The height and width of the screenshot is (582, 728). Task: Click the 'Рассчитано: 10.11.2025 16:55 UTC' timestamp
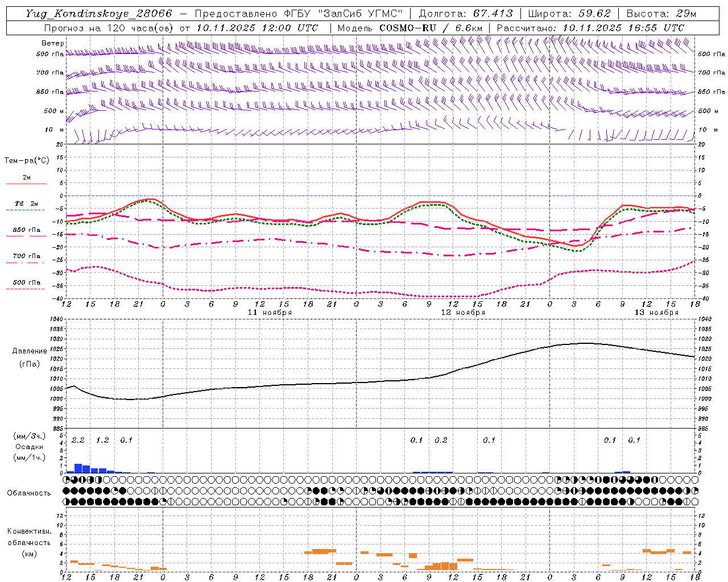point(590,28)
